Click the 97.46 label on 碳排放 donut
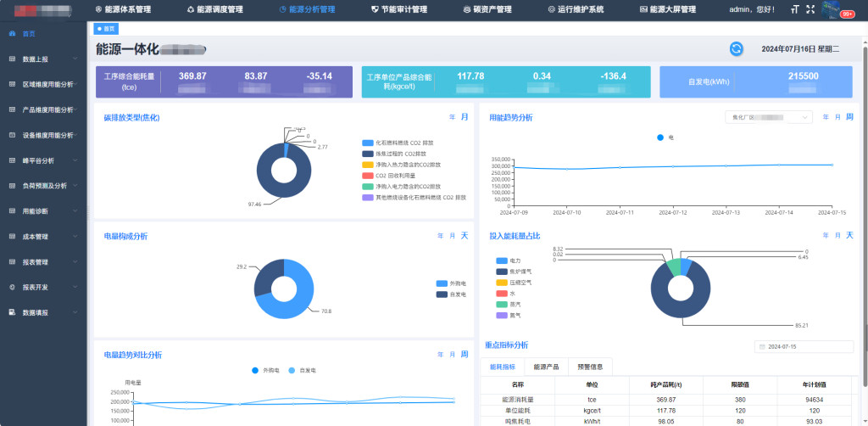Viewport: 868px width, 426px height. [254, 205]
